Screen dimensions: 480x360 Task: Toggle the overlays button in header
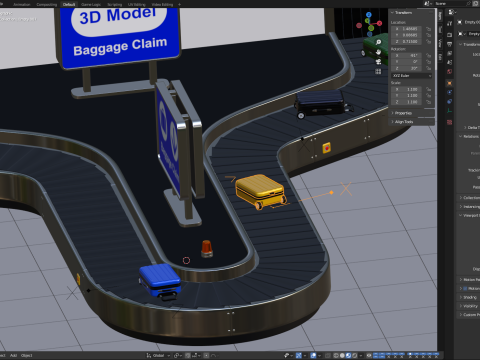(x=313, y=355)
